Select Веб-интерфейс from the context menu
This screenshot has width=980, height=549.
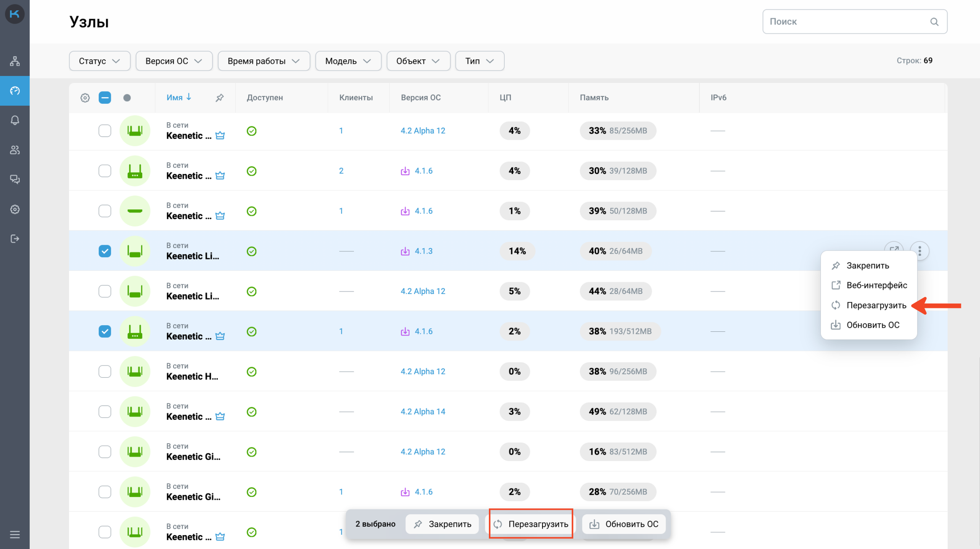[876, 285]
